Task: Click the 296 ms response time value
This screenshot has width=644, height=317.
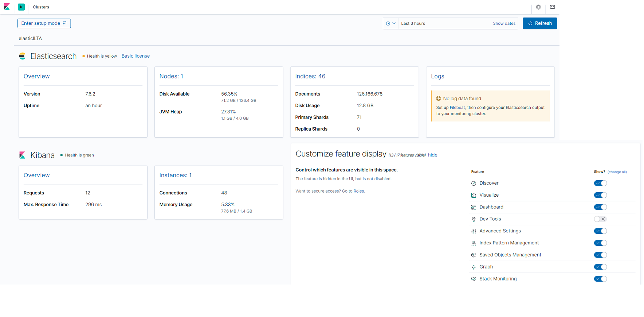Action: (94, 205)
